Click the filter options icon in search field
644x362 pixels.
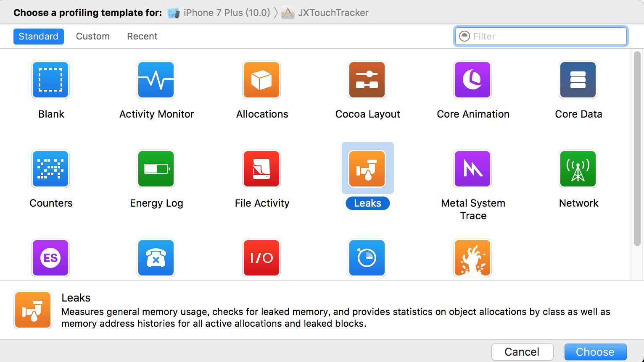point(465,36)
